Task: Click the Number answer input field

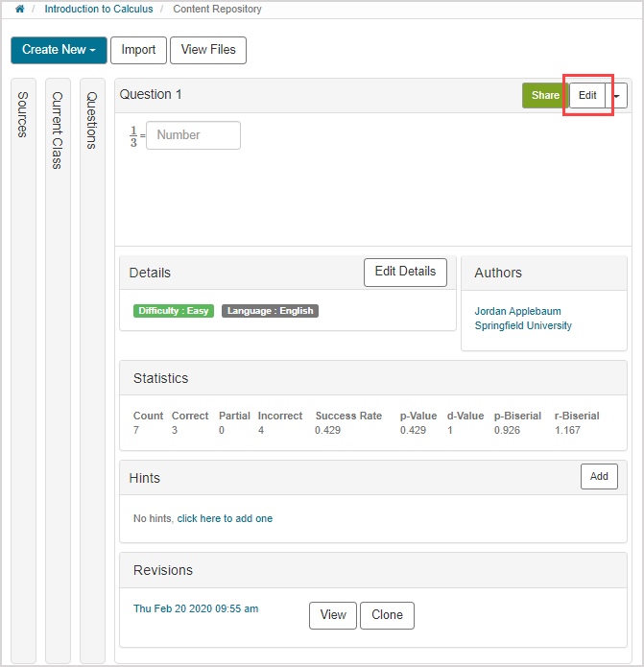Action: coord(193,135)
